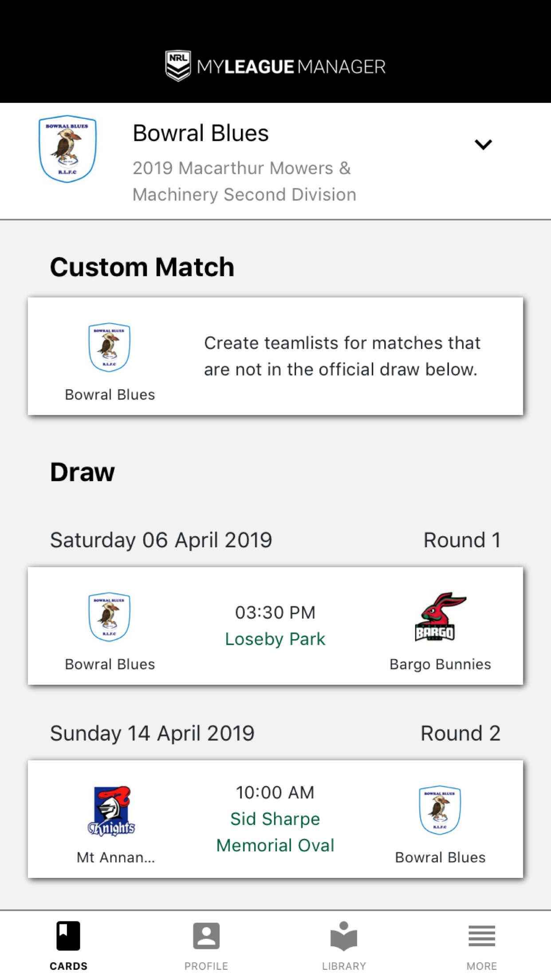Screen dimensions: 551x980
Task: Open the 03:30 PM Round 1 match
Action: tap(275, 612)
